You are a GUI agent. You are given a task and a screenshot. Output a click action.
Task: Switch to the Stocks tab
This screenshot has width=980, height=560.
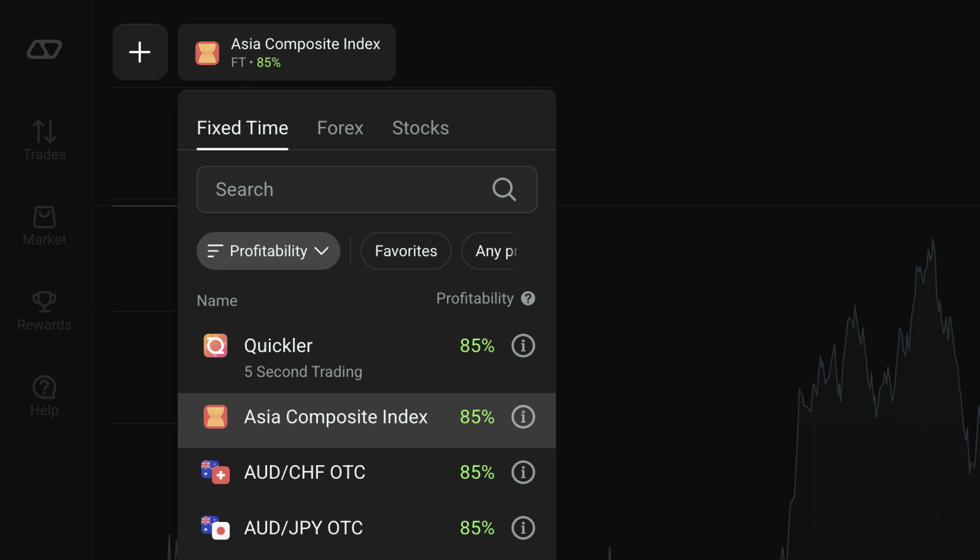(420, 128)
